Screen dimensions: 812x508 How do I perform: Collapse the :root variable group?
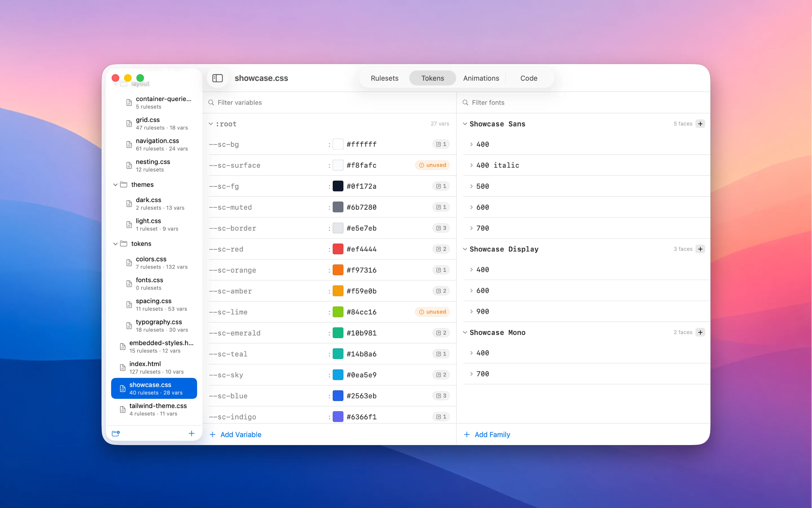pyautogui.click(x=211, y=124)
